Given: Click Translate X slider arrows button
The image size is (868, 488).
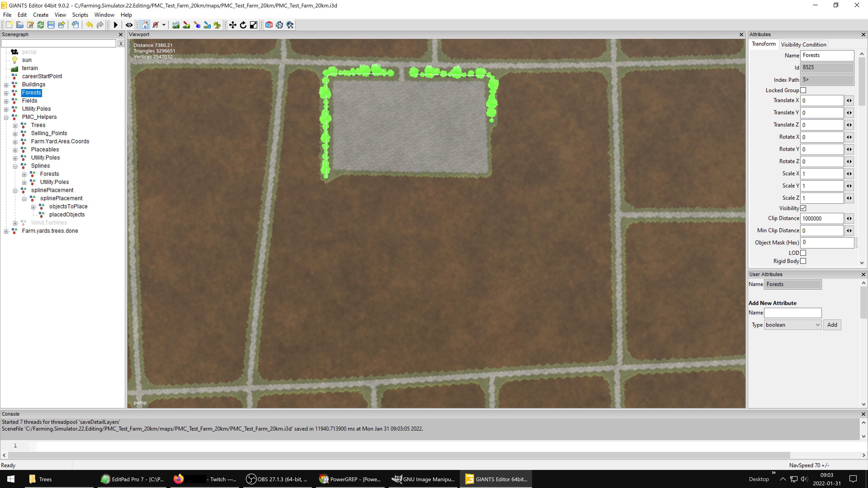Looking at the screenshot, I should click(x=849, y=100).
